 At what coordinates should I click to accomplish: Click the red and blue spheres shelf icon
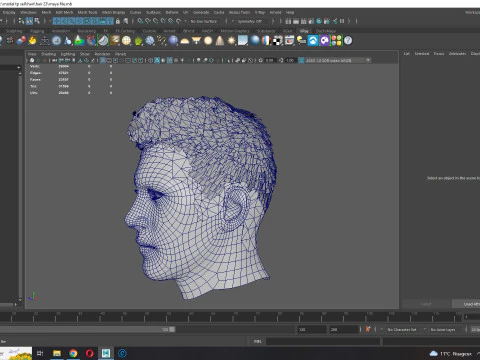click(x=21, y=41)
